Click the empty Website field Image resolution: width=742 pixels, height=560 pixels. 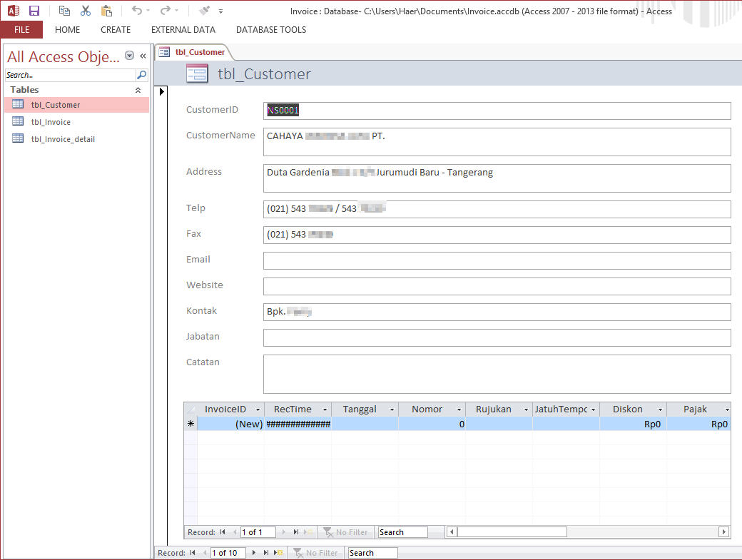click(x=497, y=286)
